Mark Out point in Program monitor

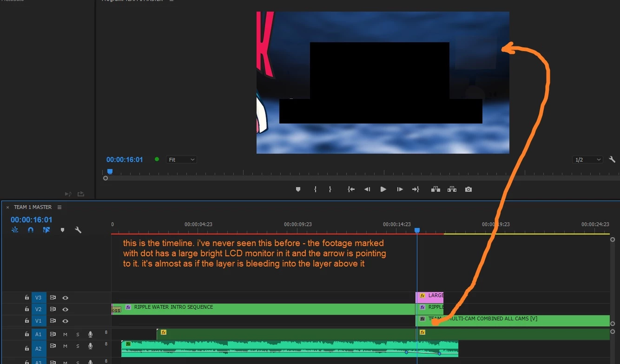(x=330, y=189)
